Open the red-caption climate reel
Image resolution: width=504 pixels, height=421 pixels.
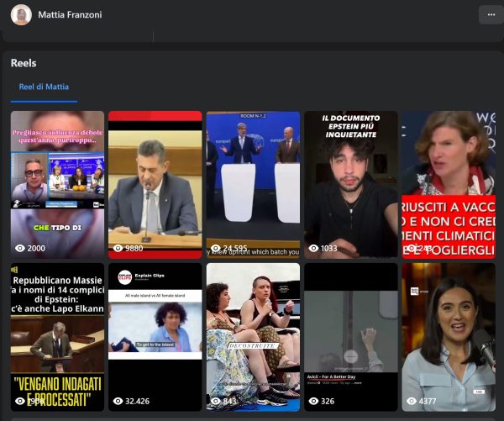449,185
